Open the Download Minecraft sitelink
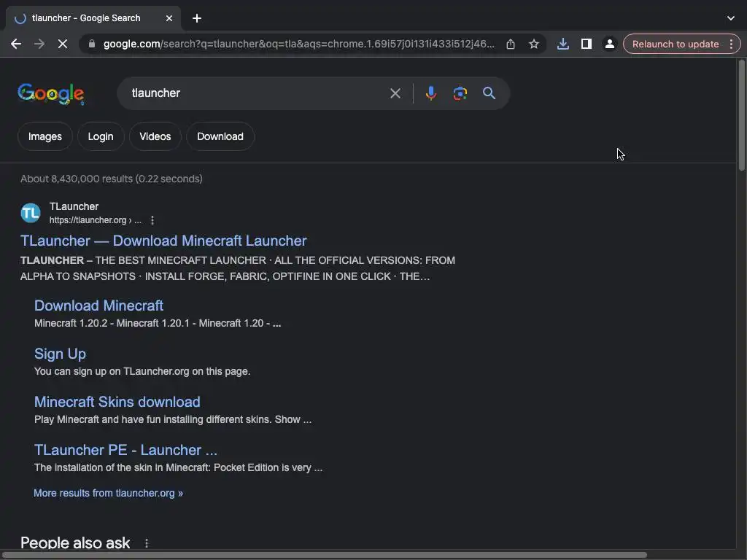The width and height of the screenshot is (747, 560). [98, 306]
